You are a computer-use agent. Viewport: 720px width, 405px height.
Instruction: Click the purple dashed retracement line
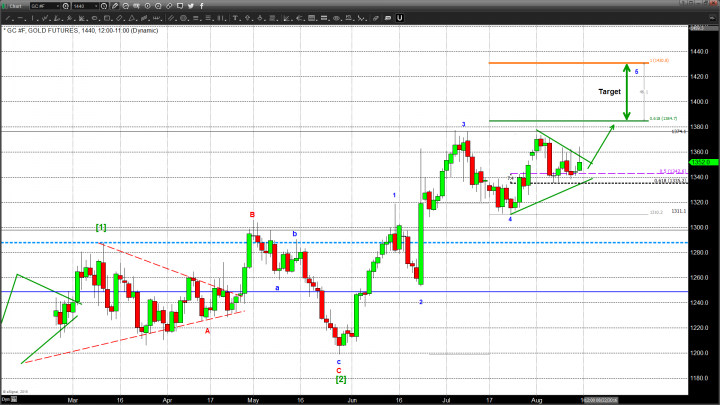(x=598, y=174)
